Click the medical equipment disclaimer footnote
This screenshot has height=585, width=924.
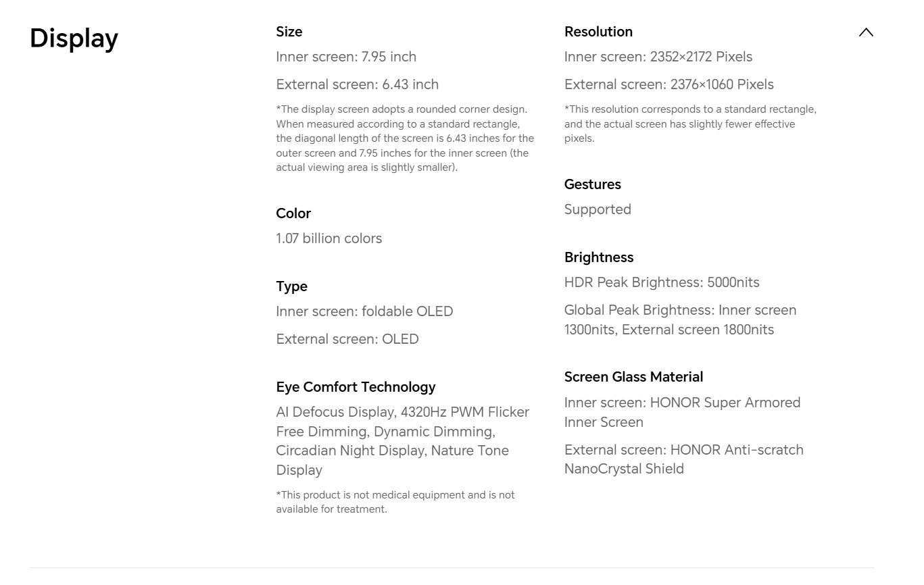395,502
